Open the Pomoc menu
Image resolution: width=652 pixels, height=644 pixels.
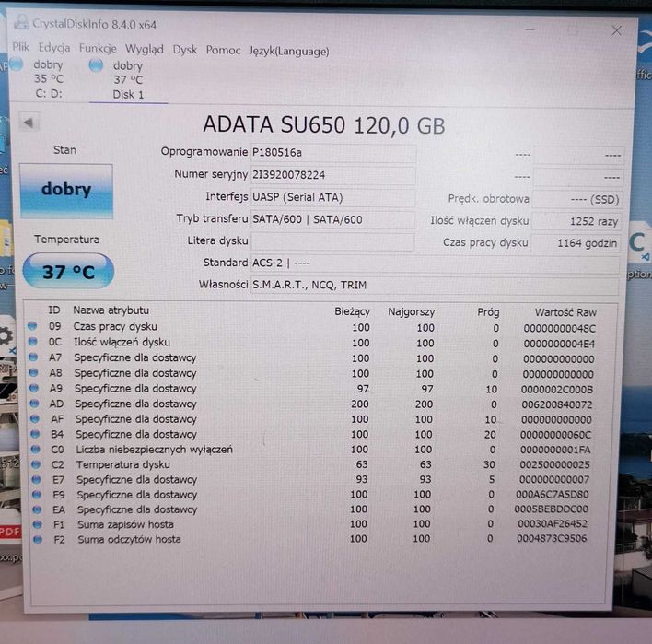(223, 51)
